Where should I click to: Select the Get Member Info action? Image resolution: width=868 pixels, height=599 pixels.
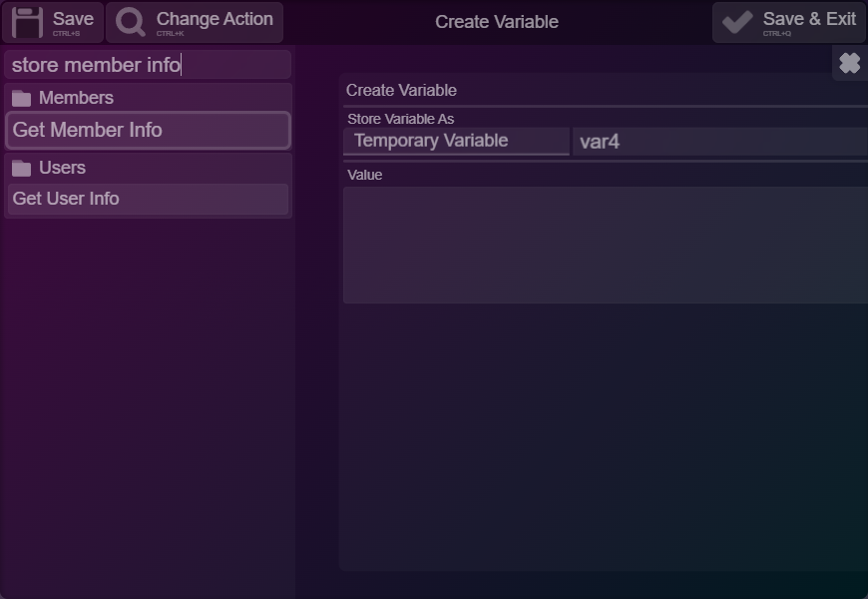148,130
